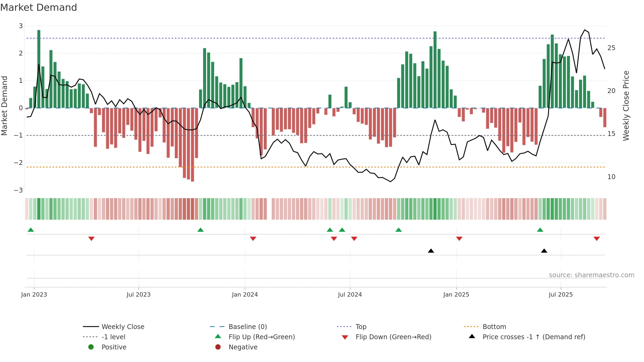Click the price value 10 on right axis
The height and width of the screenshot is (362, 644).
coord(612,177)
